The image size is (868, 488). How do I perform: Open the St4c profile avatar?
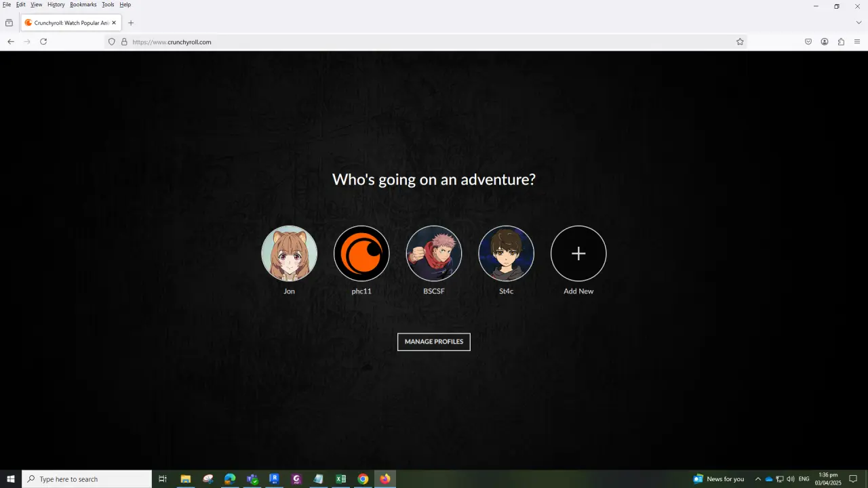coord(506,253)
